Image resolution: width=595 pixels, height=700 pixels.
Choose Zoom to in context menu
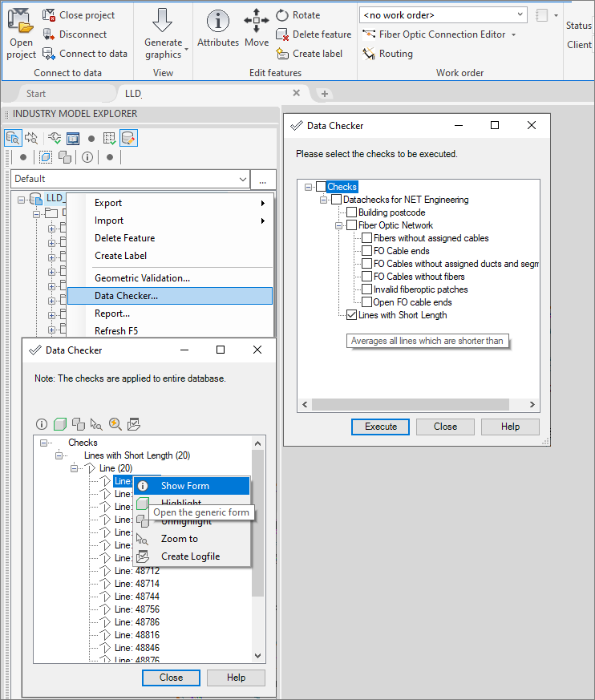[192, 539]
